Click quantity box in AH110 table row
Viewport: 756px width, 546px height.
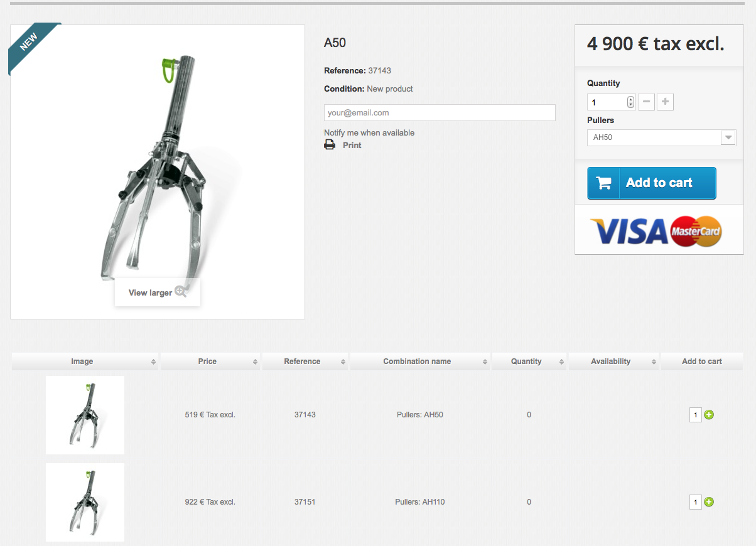click(695, 502)
